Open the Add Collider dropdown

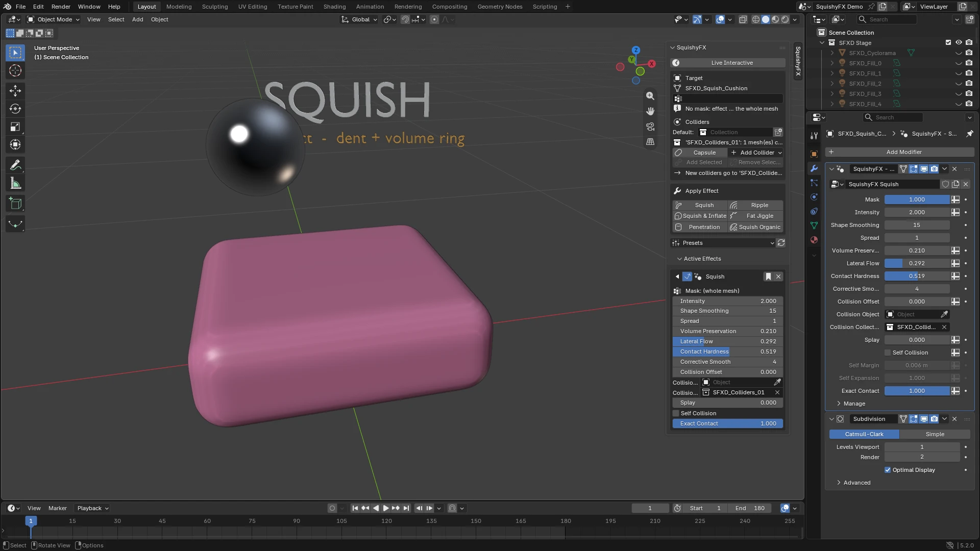pos(756,153)
